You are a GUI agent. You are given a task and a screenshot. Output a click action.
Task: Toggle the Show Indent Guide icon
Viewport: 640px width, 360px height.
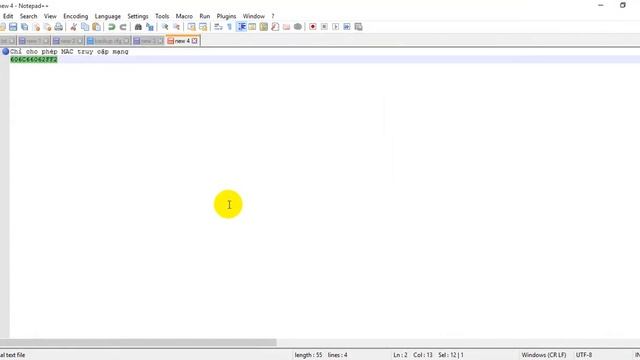pyautogui.click(x=241, y=27)
